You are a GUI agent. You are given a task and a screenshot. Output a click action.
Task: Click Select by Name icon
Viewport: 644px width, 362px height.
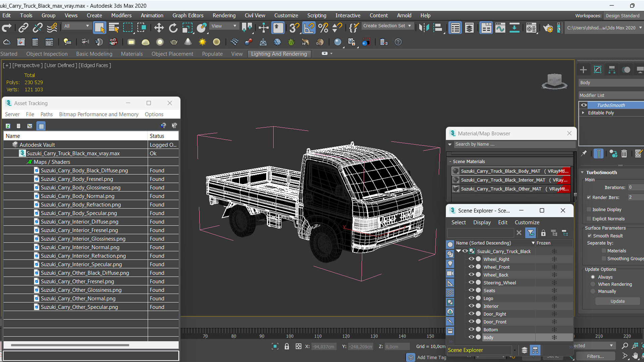click(x=114, y=28)
